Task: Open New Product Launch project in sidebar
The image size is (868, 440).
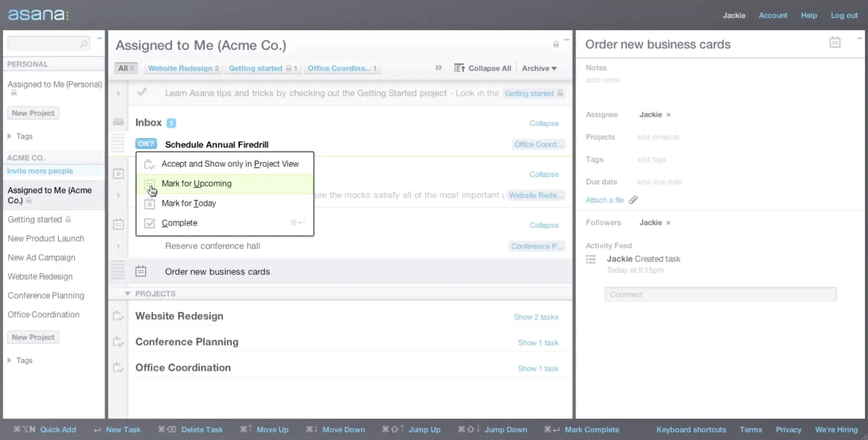Action: pos(46,238)
